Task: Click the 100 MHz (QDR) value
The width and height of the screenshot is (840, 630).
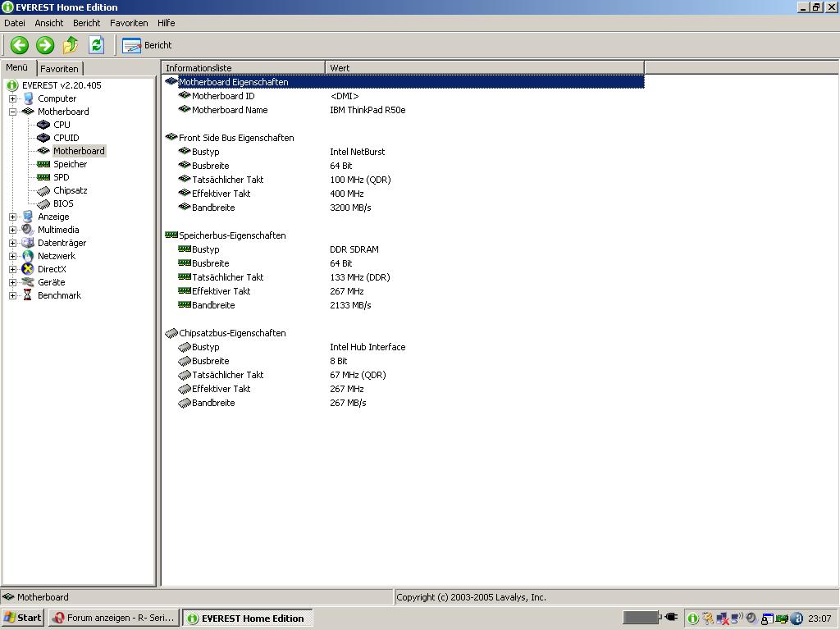Action: 361,180
